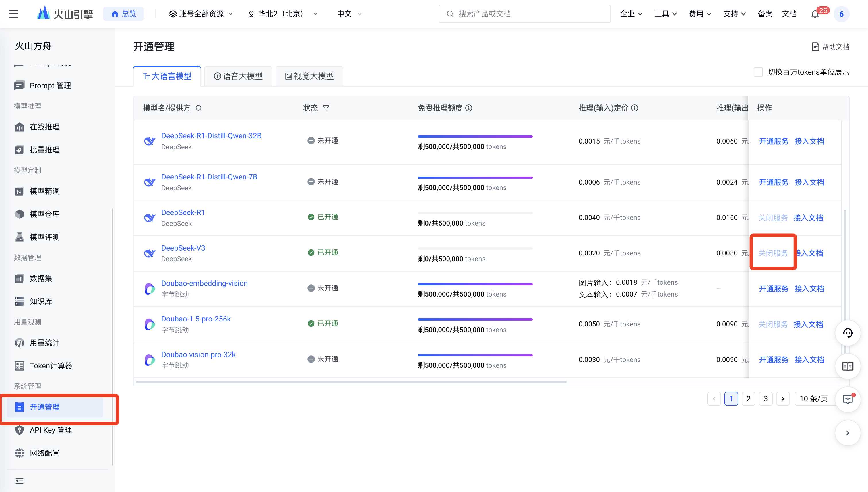868x492 pixels.
Task: Click the quota progress bar for Doubao-embedding-vision
Action: tap(475, 284)
